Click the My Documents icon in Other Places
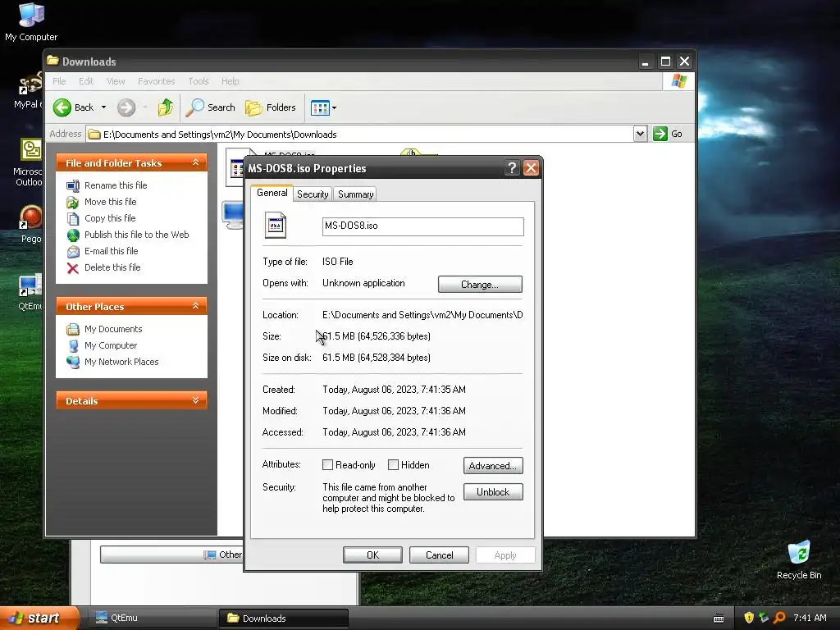This screenshot has width=840, height=630. point(73,329)
